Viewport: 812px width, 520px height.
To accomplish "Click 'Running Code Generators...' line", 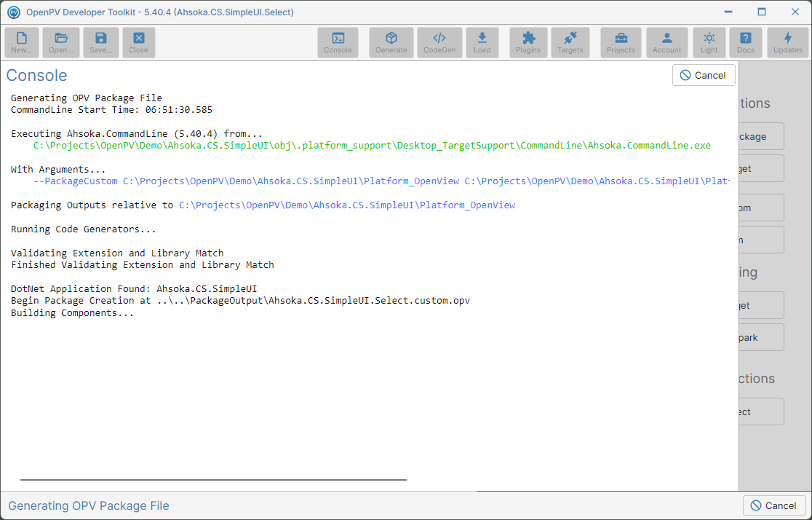I will 84,229.
